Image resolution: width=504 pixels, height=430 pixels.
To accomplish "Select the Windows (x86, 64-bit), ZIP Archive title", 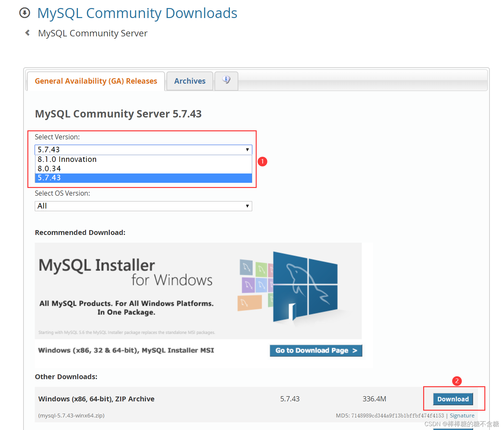I will pos(96,399).
